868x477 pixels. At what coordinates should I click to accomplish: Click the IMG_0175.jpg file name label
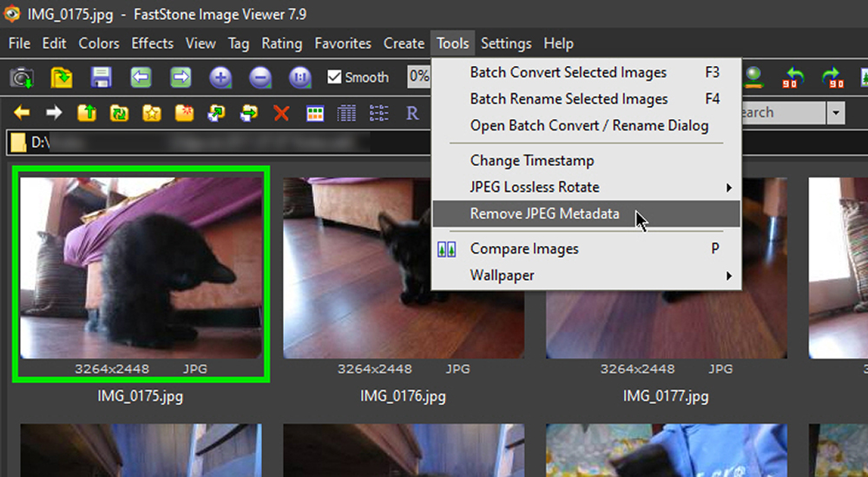pos(141,397)
